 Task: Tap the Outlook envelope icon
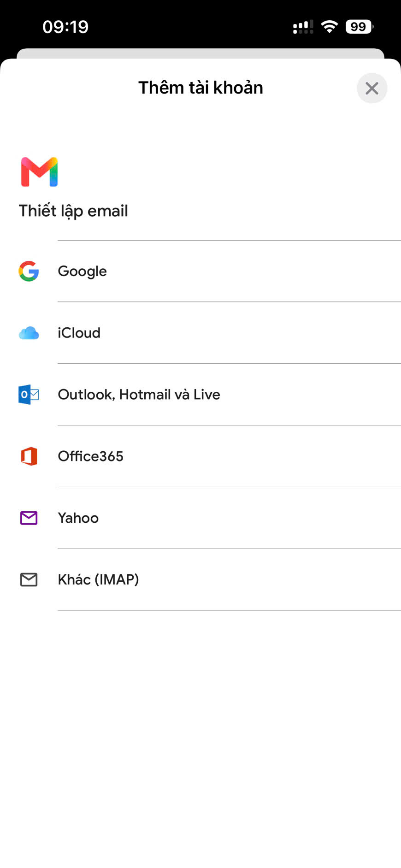click(29, 395)
